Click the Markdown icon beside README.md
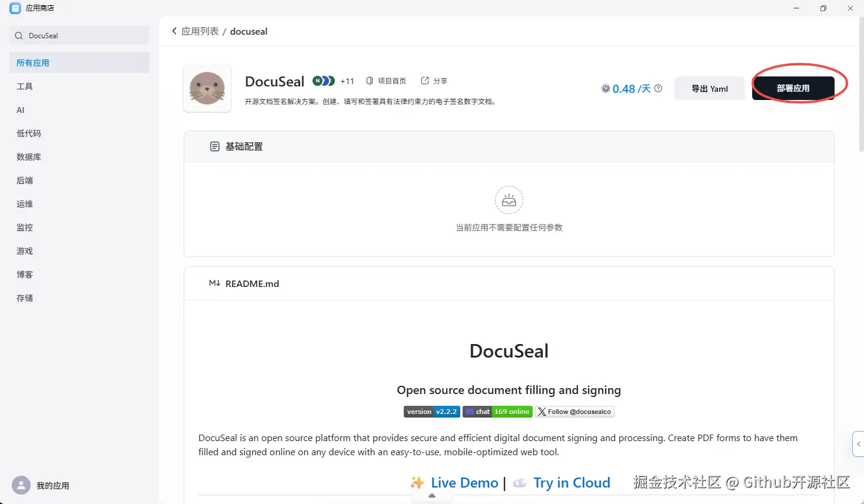864x504 pixels. pyautogui.click(x=214, y=283)
